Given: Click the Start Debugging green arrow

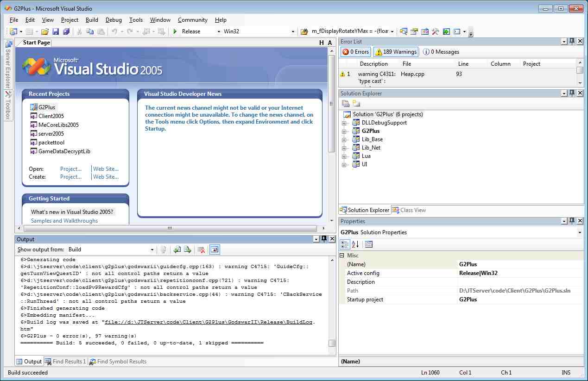Looking at the screenshot, I should 175,31.
